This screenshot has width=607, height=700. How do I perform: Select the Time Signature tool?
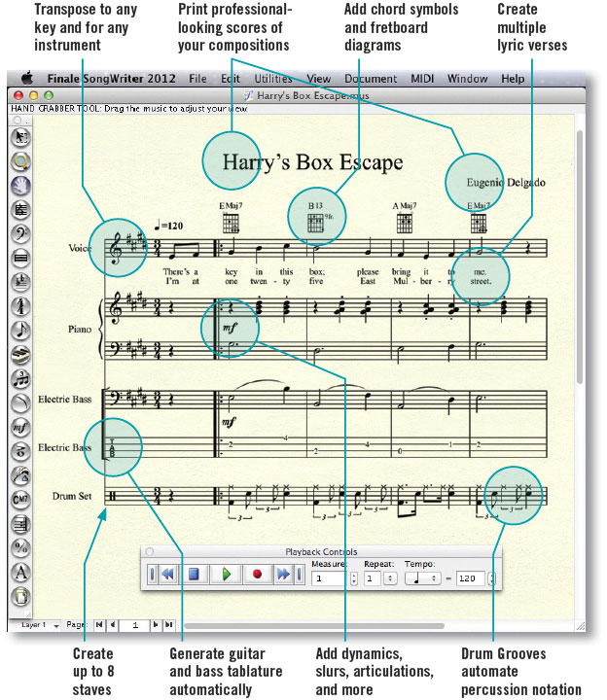[x=20, y=306]
